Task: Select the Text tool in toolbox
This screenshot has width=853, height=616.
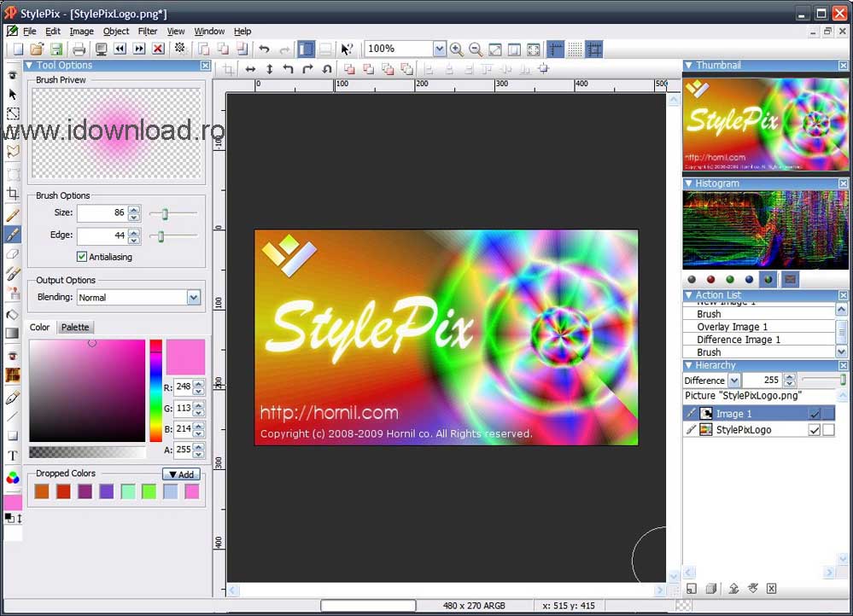Action: pos(13,456)
